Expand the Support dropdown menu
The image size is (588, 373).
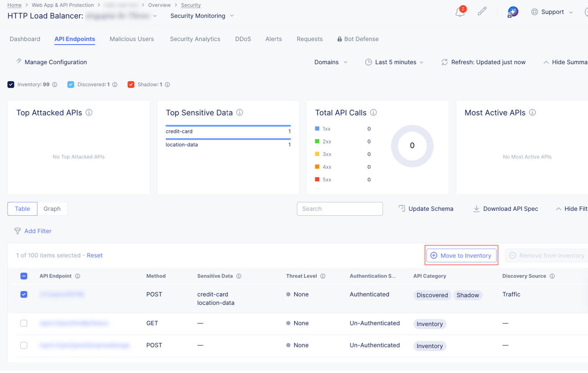571,12
